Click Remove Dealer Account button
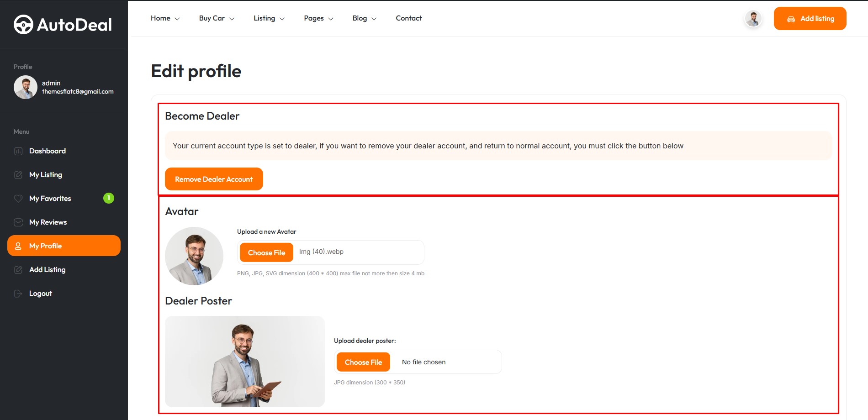Screen dimensions: 868x420 [214, 179]
